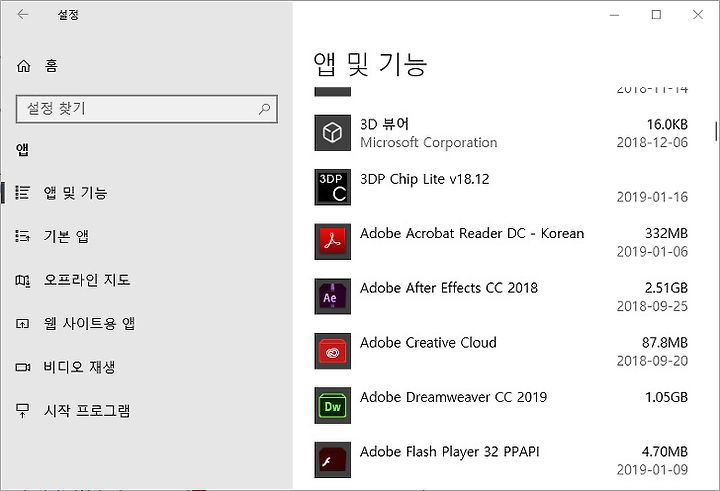Select Adobe After Effects CC 2018
720x491 pixels.
point(449,288)
